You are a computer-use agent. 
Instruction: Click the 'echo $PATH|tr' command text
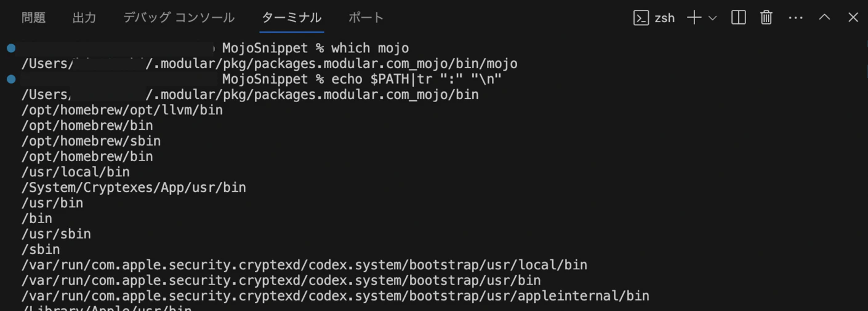(x=417, y=79)
